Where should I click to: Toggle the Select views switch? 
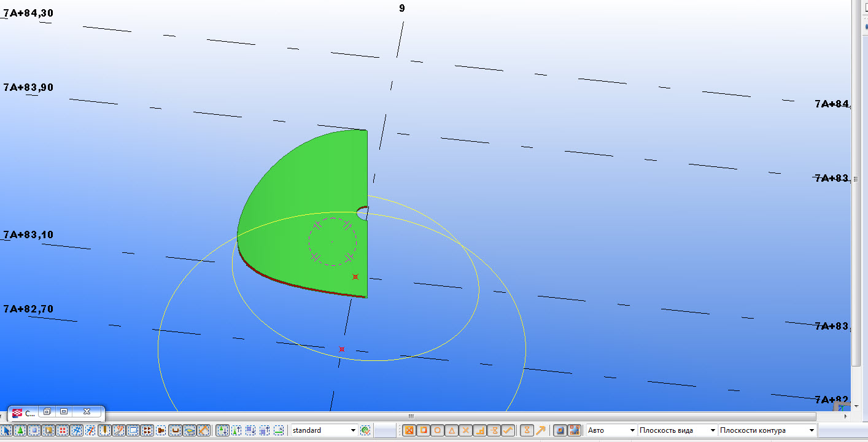pos(133,430)
